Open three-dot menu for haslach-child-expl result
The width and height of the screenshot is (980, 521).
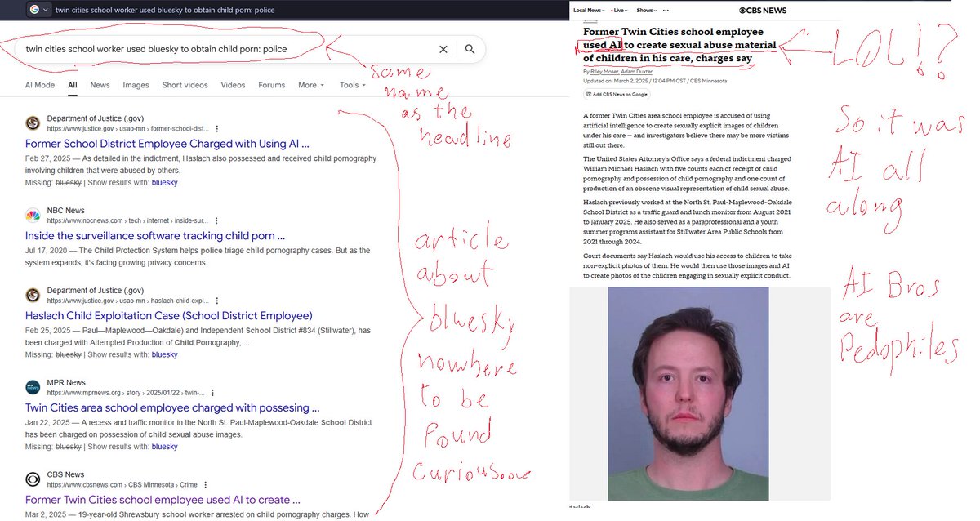click(x=216, y=300)
